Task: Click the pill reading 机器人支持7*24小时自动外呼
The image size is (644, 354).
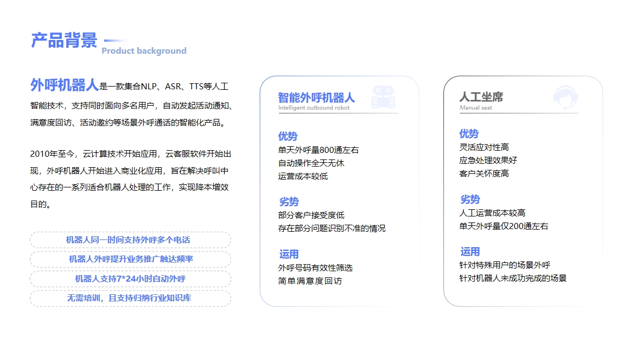Action: tap(130, 279)
